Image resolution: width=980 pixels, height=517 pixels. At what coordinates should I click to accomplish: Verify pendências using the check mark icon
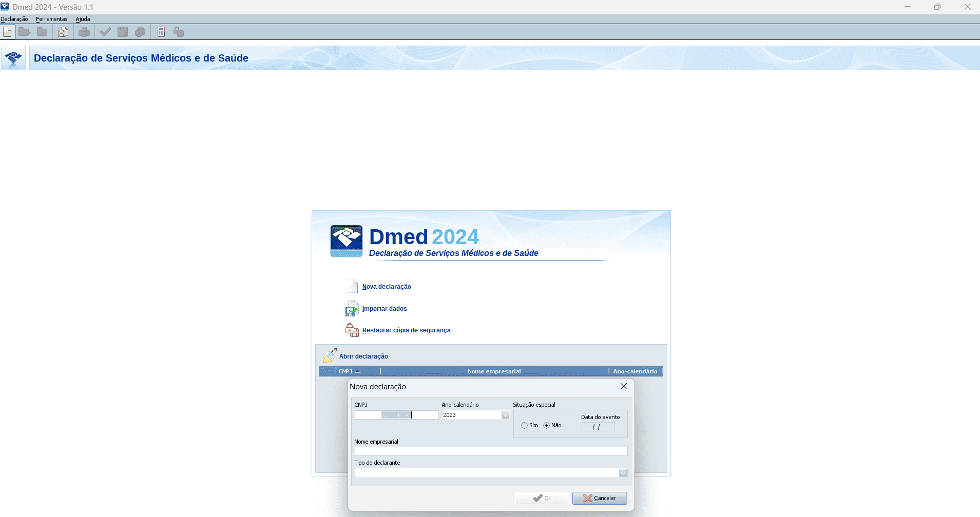click(x=105, y=32)
